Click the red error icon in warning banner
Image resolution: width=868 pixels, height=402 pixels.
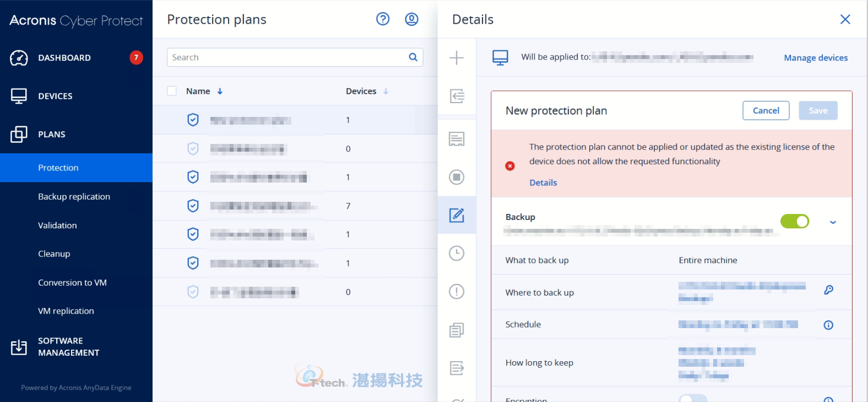coord(510,166)
